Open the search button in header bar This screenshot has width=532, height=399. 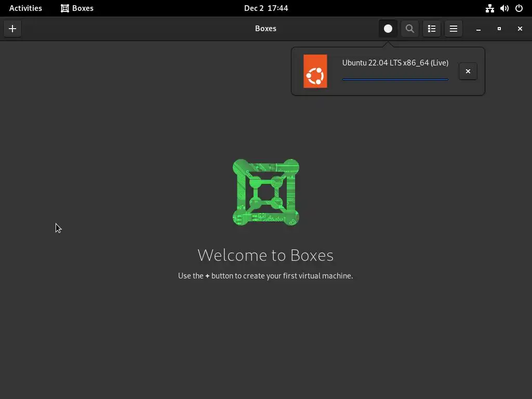coord(409,29)
